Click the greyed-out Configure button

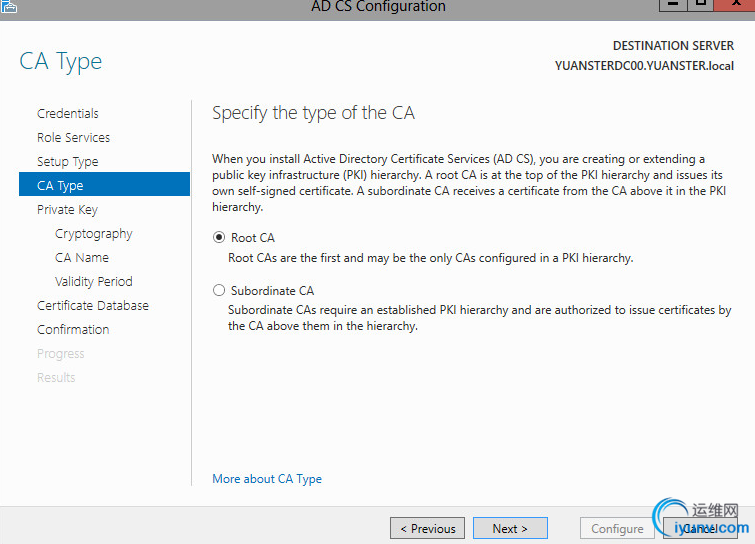coord(617,529)
